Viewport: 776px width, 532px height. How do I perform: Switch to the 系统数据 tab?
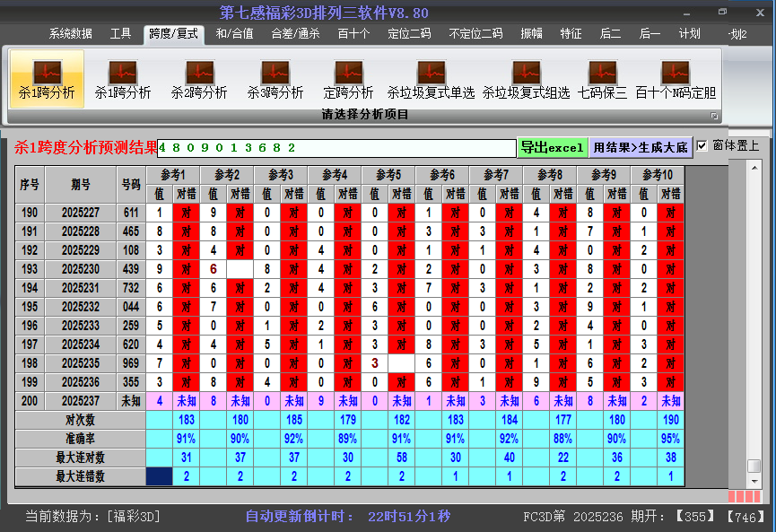(x=71, y=34)
